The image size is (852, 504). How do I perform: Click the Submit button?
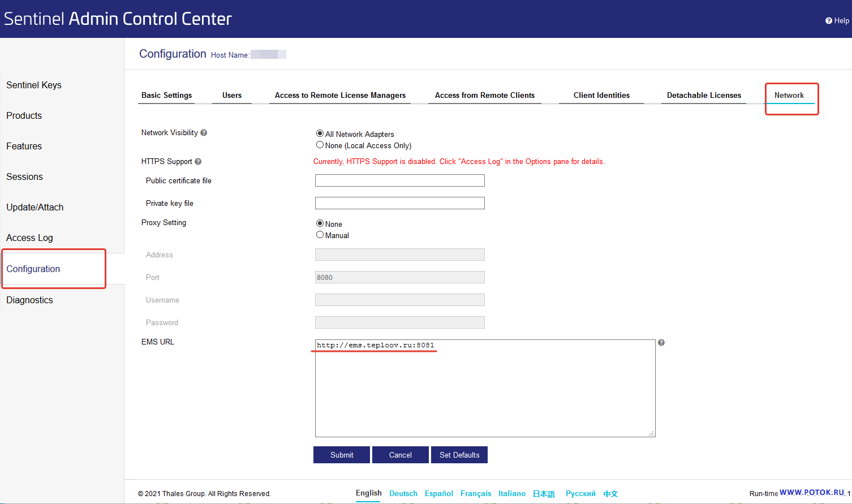click(342, 455)
